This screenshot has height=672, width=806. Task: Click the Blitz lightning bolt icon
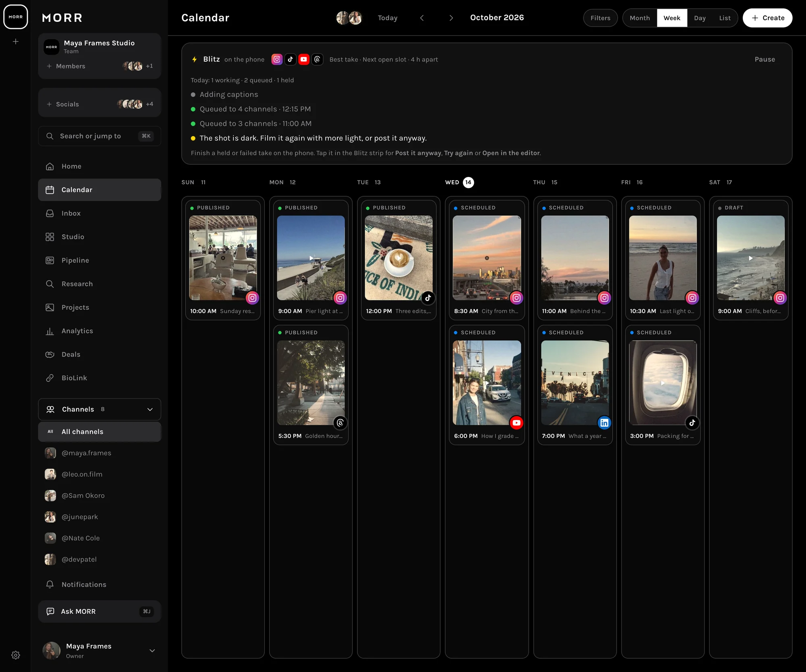point(195,59)
